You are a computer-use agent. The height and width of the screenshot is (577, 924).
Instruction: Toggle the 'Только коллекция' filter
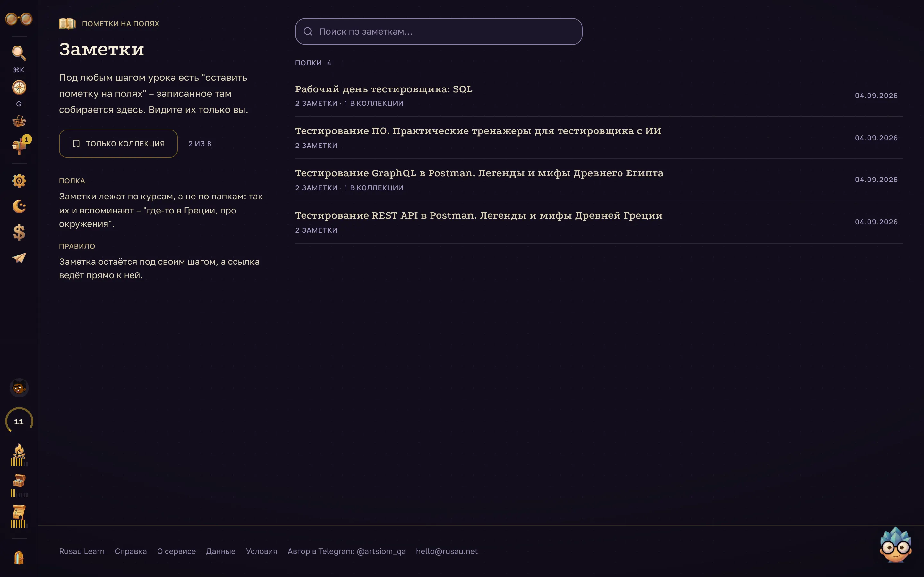pos(118,144)
